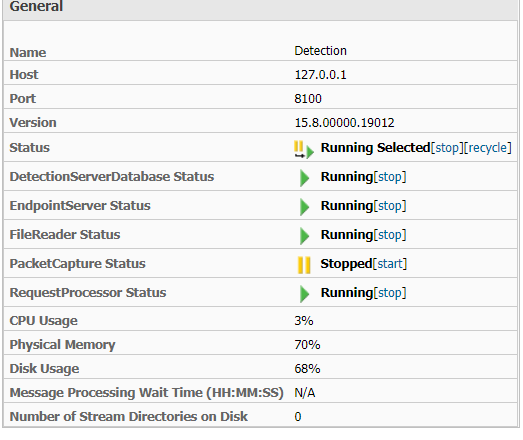Click RequestProcessor green running arrow icon
This screenshot has width=523, height=440.
304,294
